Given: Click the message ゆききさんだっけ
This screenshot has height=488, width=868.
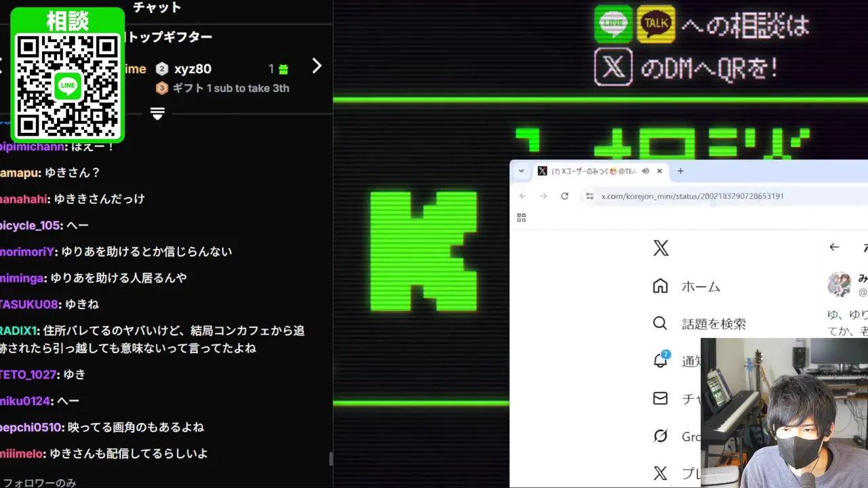Looking at the screenshot, I should (x=100, y=199).
